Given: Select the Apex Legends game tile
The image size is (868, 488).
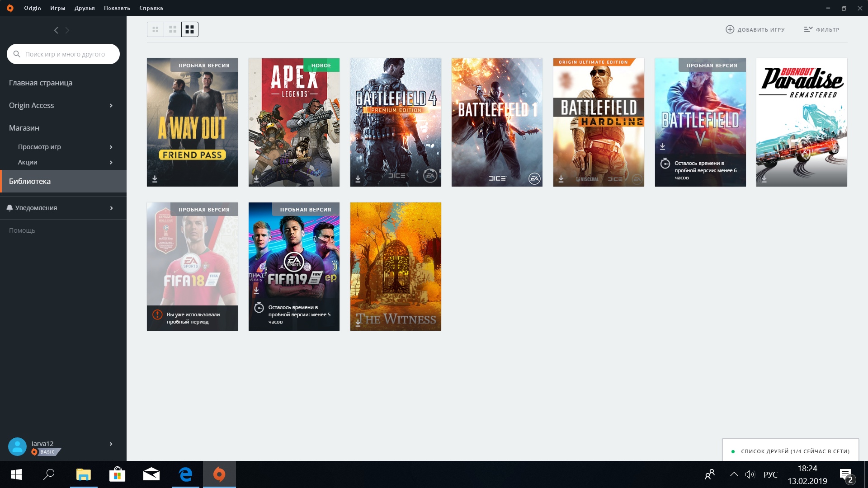Looking at the screenshot, I should click(294, 122).
